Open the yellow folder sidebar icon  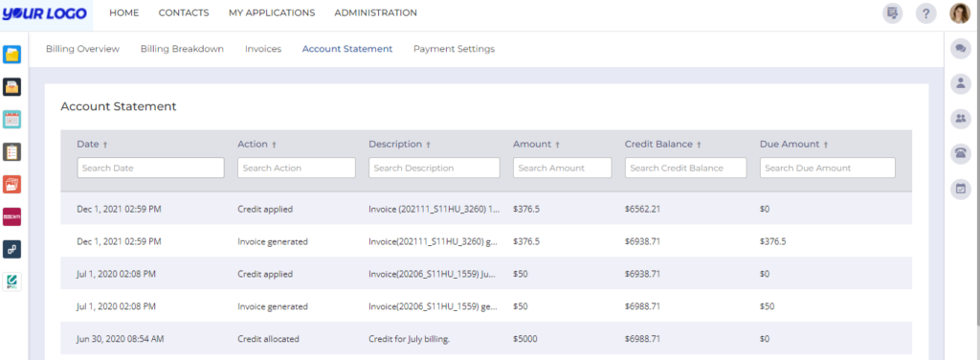pos(11,55)
